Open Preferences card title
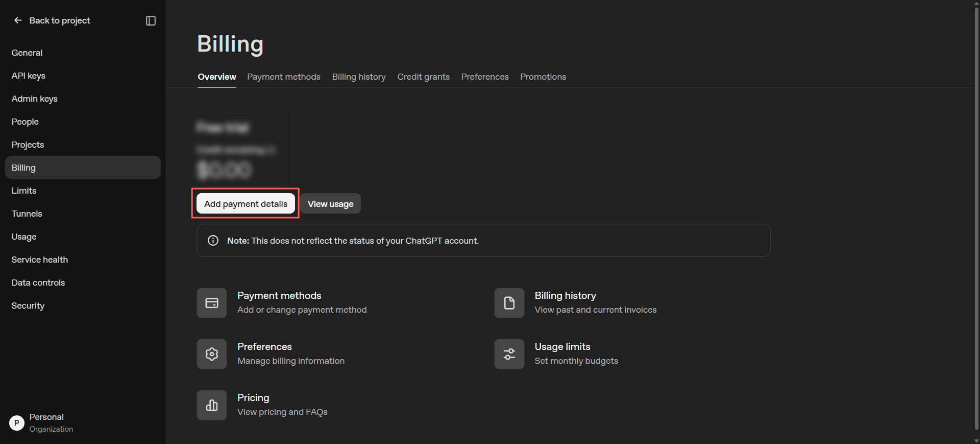This screenshot has width=980, height=444. 264,347
